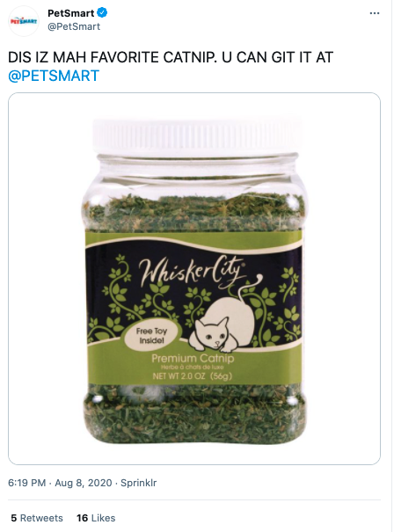
Task: Click the Free Toy Inside oval badge
Action: [x=151, y=336]
